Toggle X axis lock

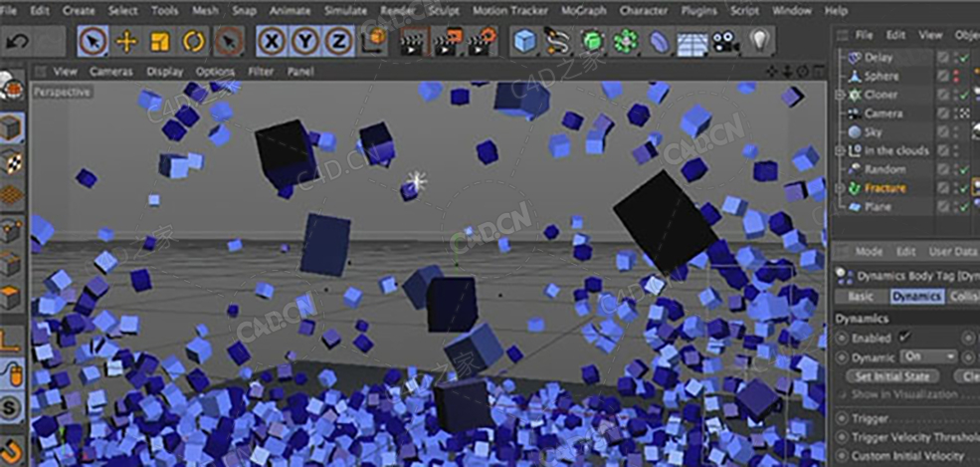tap(272, 41)
